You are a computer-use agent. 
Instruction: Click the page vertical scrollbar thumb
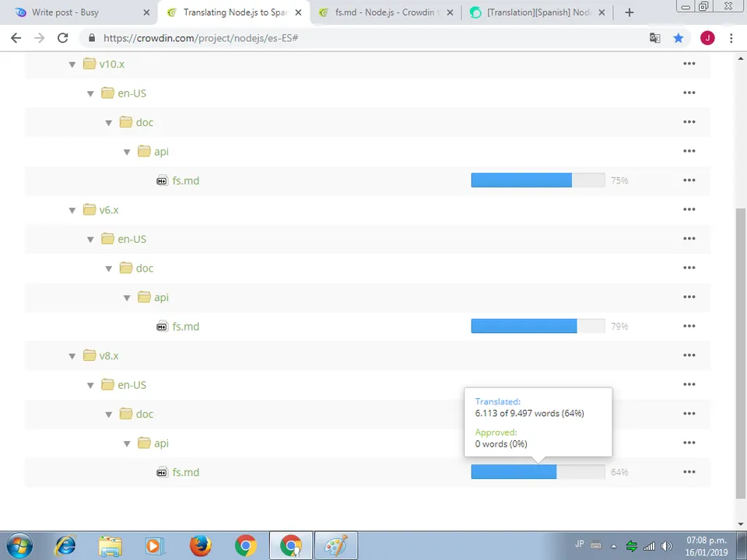(741, 353)
